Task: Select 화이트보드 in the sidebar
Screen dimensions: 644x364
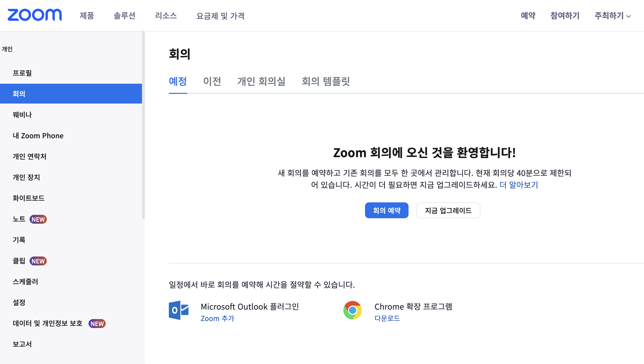Action: (29, 198)
